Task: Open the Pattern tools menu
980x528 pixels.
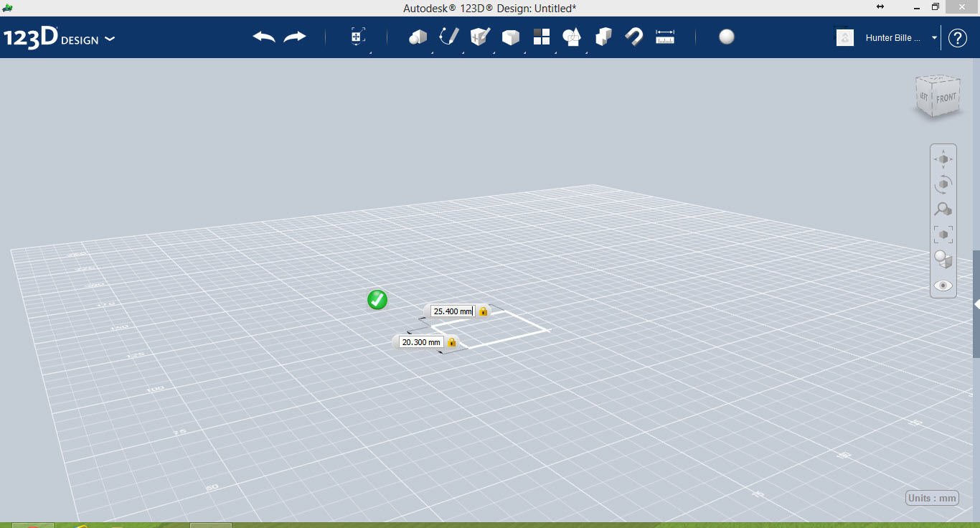Action: 542,37
